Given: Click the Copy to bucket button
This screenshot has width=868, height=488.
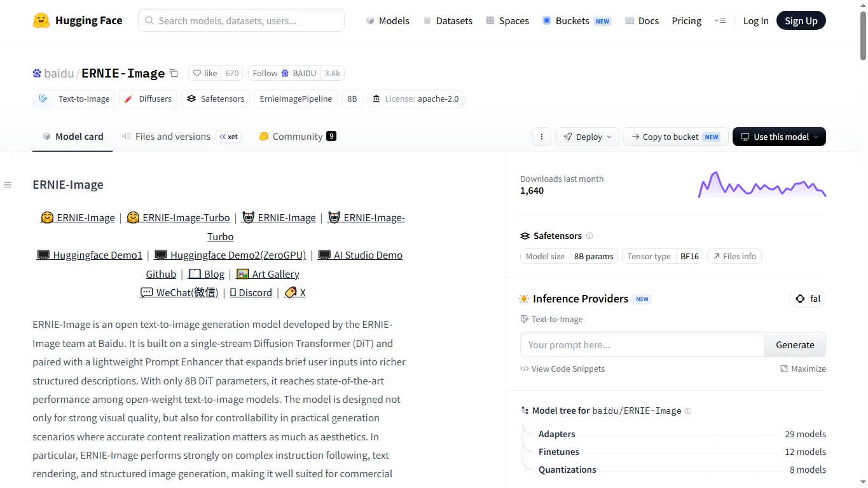Looking at the screenshot, I should (675, 137).
